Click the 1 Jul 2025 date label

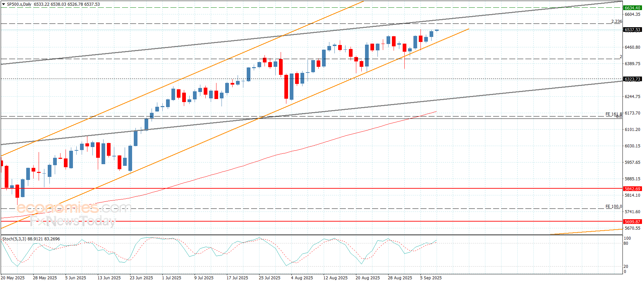point(171,278)
